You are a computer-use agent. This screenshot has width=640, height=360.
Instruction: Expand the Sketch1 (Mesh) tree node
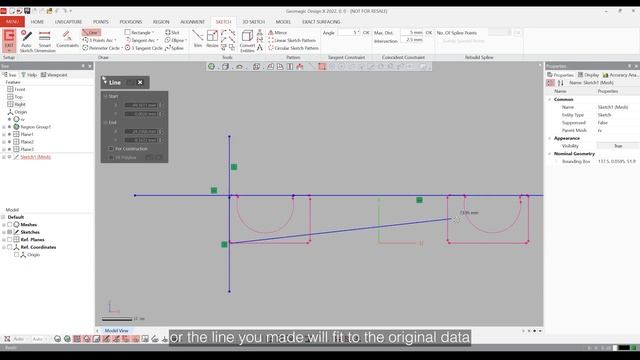coord(4,157)
